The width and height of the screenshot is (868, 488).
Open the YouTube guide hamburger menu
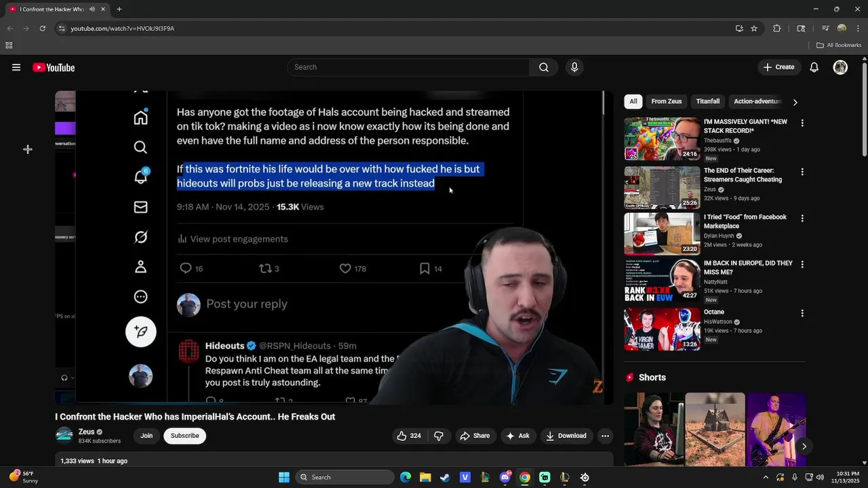(16, 67)
